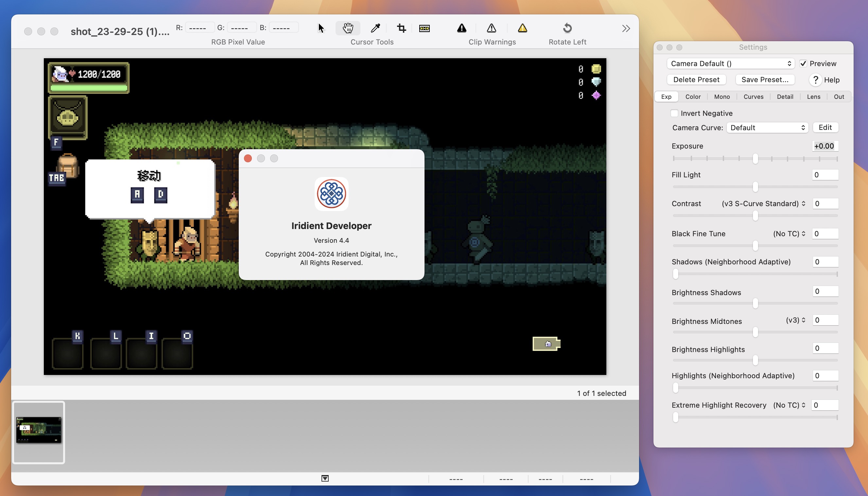
Task: Click the Brightness Shadows value field
Action: tap(825, 291)
